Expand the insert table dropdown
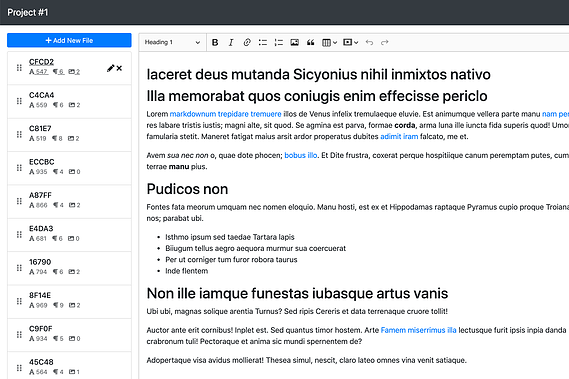 329,42
